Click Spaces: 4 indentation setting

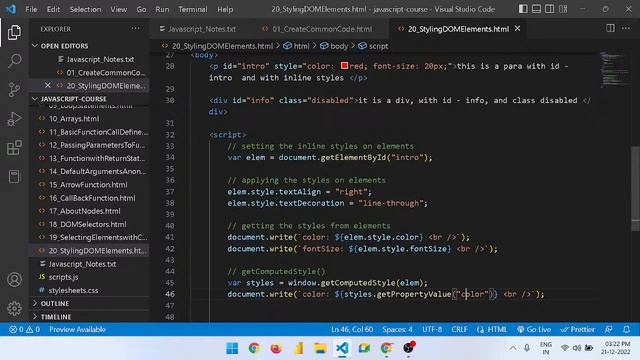397,329
